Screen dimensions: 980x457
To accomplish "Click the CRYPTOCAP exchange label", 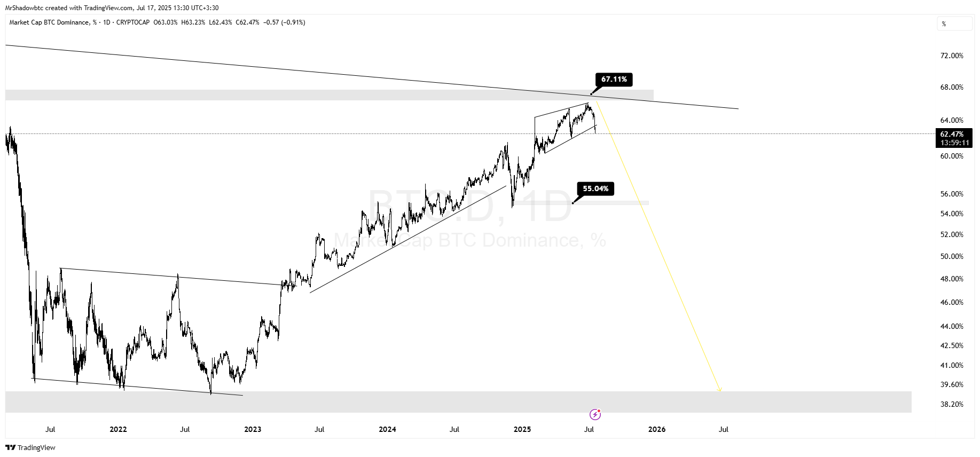I will click(133, 22).
